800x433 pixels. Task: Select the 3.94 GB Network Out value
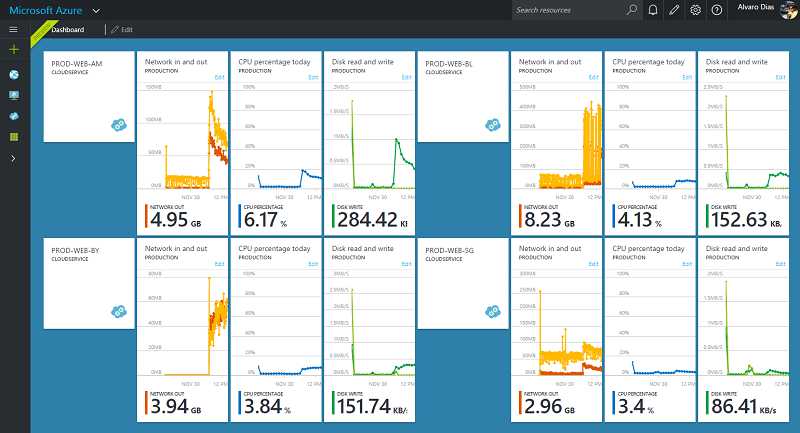pos(176,406)
